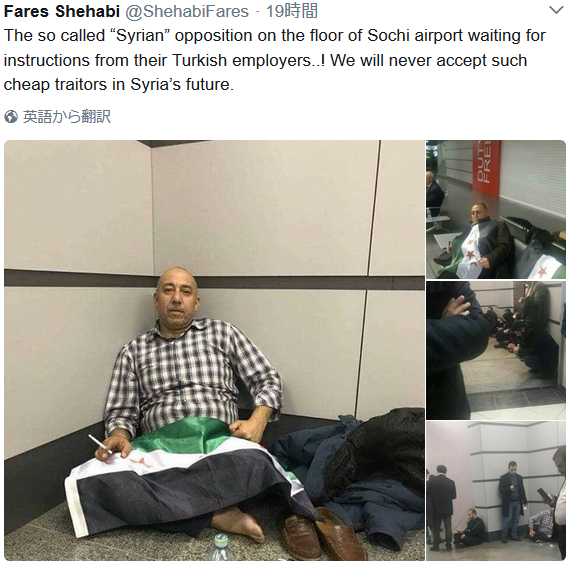The width and height of the screenshot is (571, 567).
Task: Open the @ShehabiFares handle
Action: (x=187, y=11)
